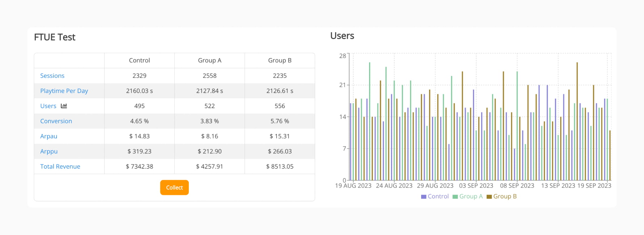View the Total Revenue metric link
Viewport: 644px width, 235px height.
(60, 167)
